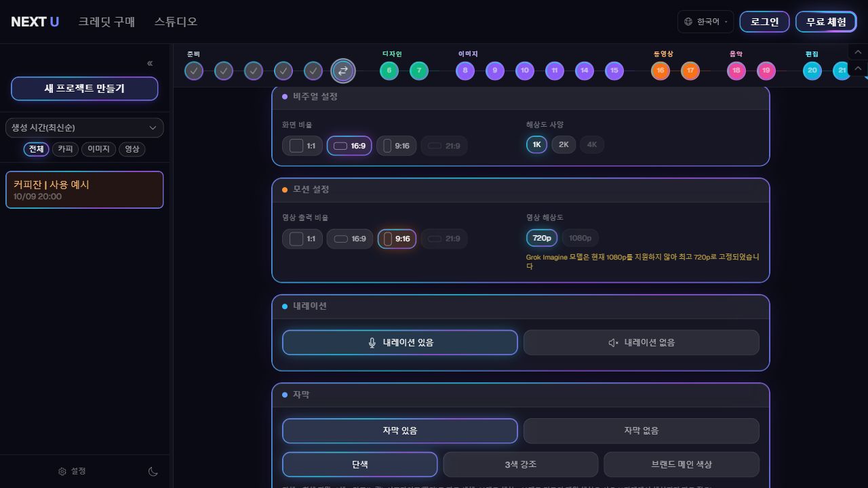Set 16:9 ratio under 모션 설정

coord(350,239)
